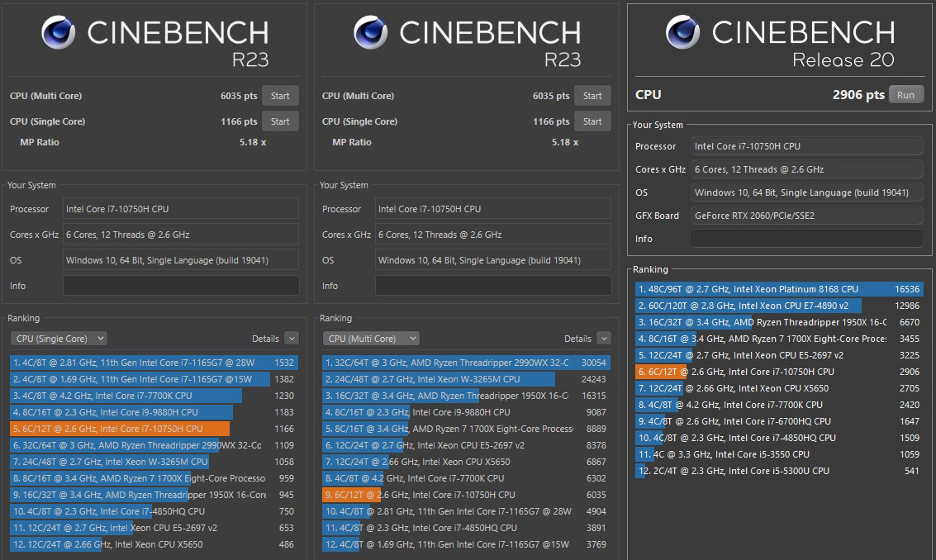The image size is (936, 560).
Task: Click the Cinebench logo in the middle R23 window
Action: tap(370, 32)
